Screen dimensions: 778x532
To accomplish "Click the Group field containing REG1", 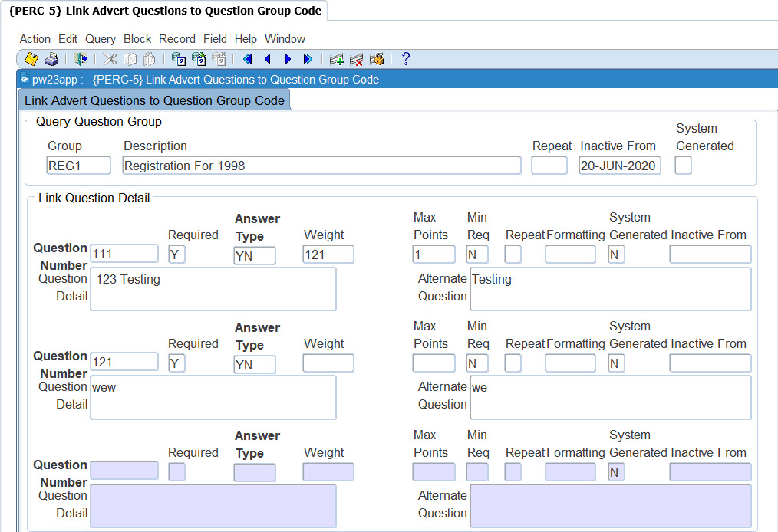I will coord(78,166).
